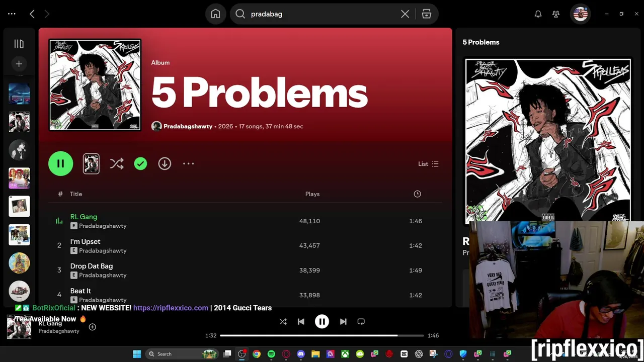Open Task View from the taskbar
The image size is (644, 362).
(x=227, y=354)
